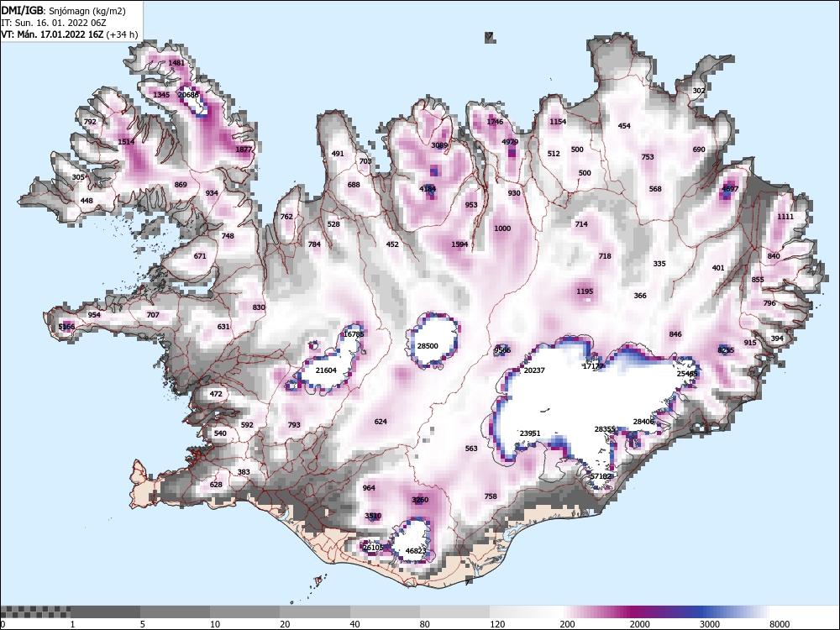Image resolution: width=840 pixels, height=630 pixels.
Task: Click the valid time line 'VT: Mán. 17.01.2022 16Z'
Action: [x=52, y=34]
